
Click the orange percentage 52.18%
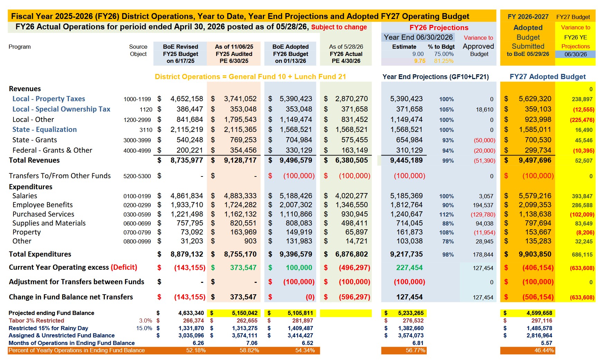196,350
